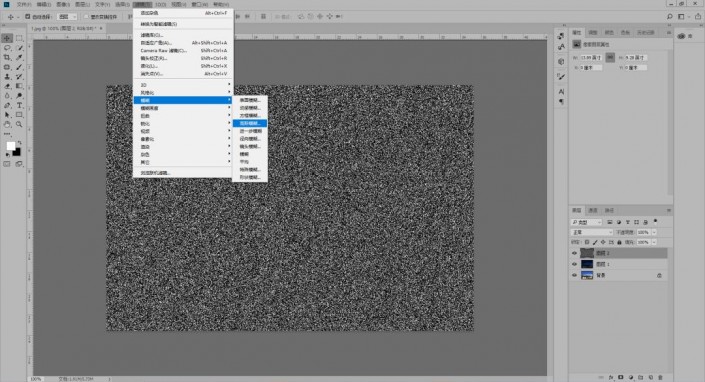Image resolution: width=705 pixels, height=382 pixels.
Task: Toggle the Auto-Select checkbox in options bar
Action: [28, 17]
